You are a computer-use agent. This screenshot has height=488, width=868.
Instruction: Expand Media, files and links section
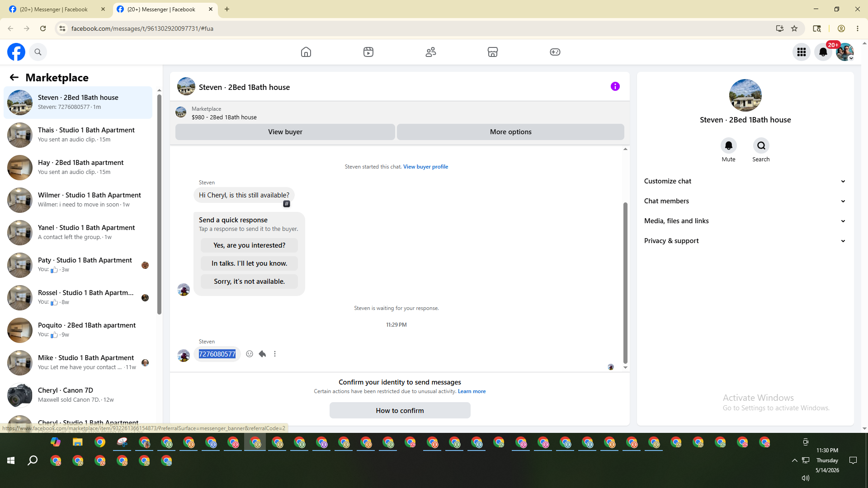tap(745, 221)
